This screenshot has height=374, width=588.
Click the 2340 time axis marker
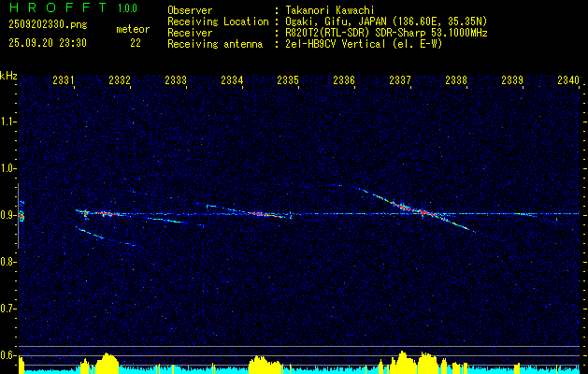[x=568, y=79]
